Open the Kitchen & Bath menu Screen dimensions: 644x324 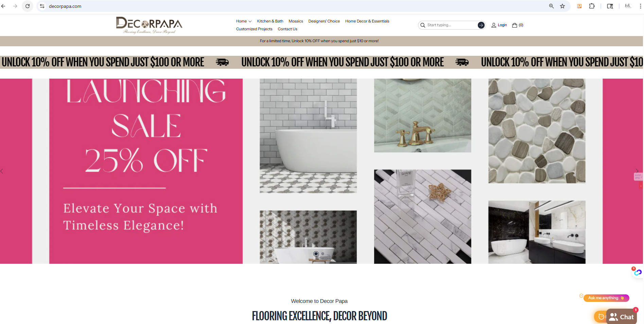(270, 21)
